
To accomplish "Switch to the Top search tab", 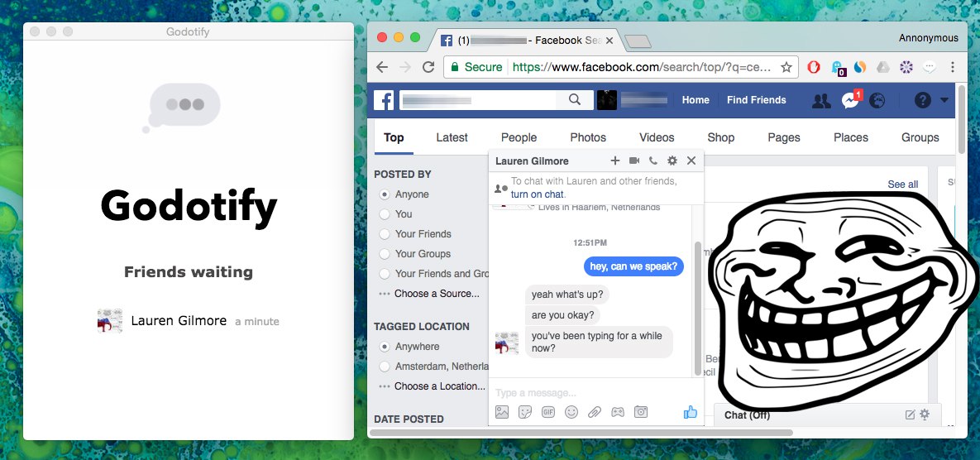I will pos(394,137).
